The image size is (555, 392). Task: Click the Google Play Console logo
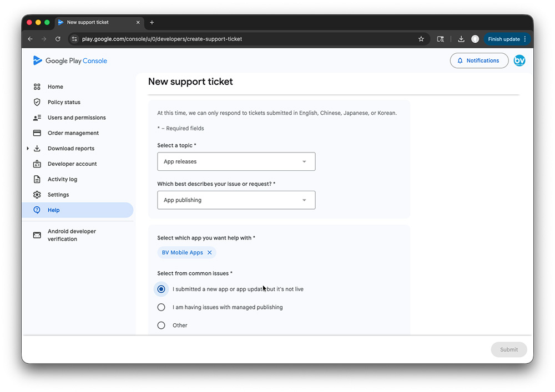pos(70,61)
